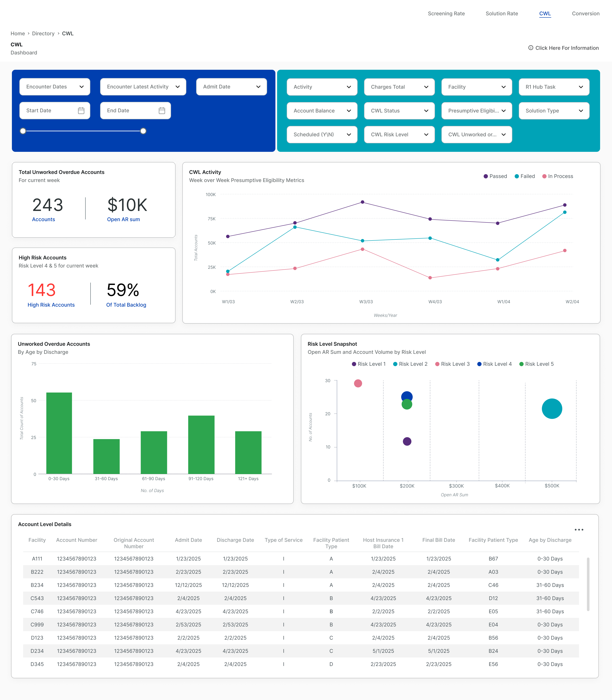Click the 0-30 Days bar in chart
The image size is (612, 700).
pyautogui.click(x=59, y=433)
